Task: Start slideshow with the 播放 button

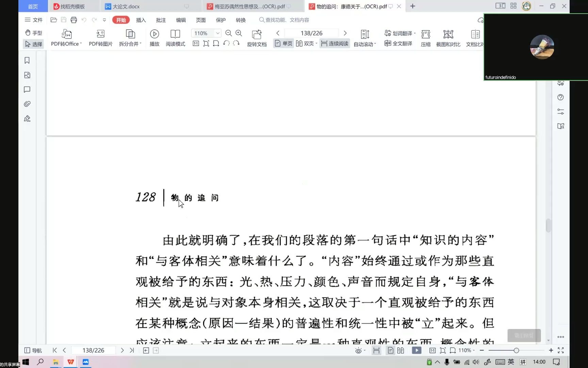Action: pyautogui.click(x=154, y=38)
